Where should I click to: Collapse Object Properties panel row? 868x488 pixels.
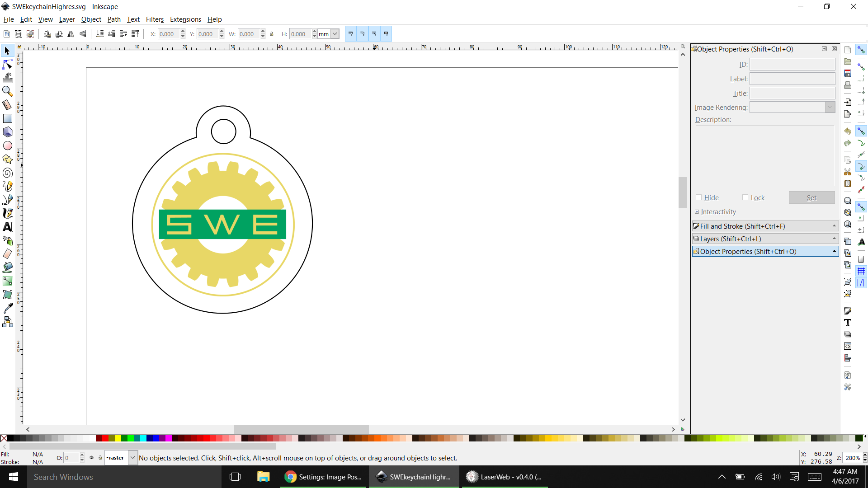click(765, 251)
